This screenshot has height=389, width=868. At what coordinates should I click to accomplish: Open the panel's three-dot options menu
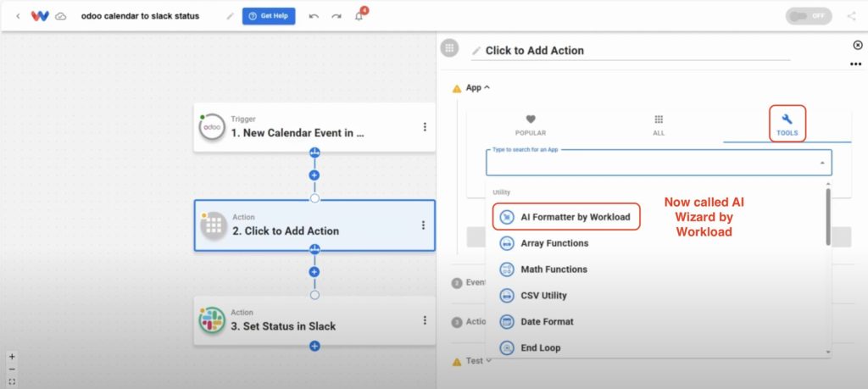pyautogui.click(x=855, y=64)
